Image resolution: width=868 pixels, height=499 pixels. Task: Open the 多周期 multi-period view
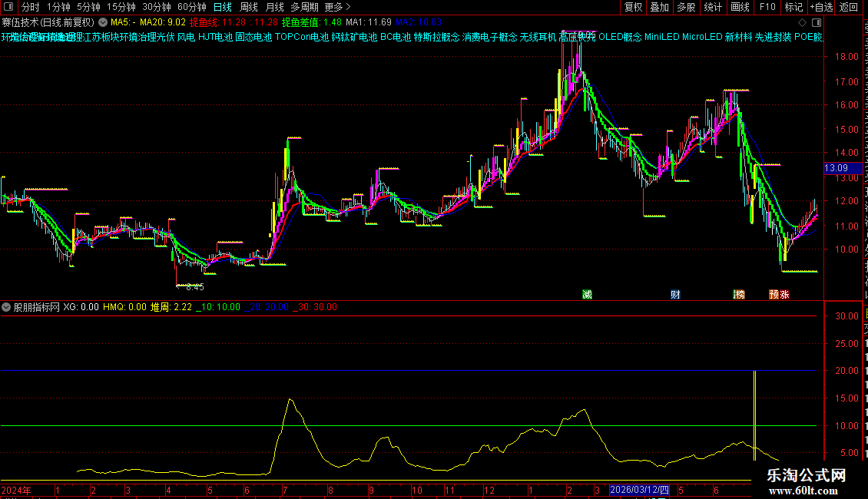pos(304,7)
